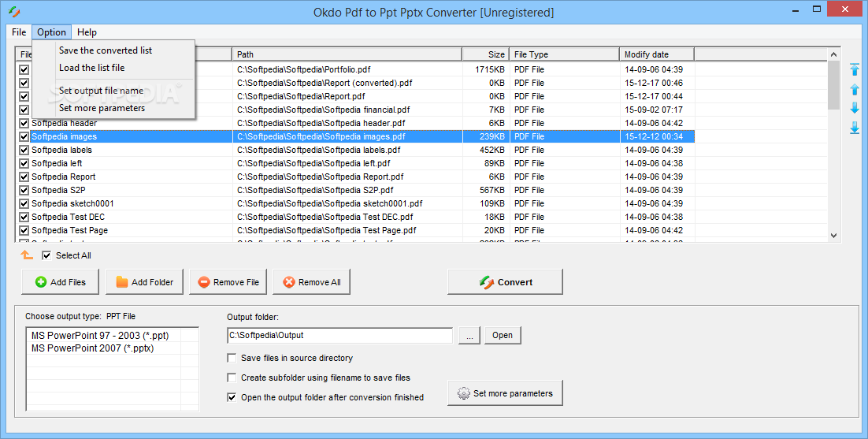
Task: Click the move-down arrow icon
Action: click(x=855, y=107)
